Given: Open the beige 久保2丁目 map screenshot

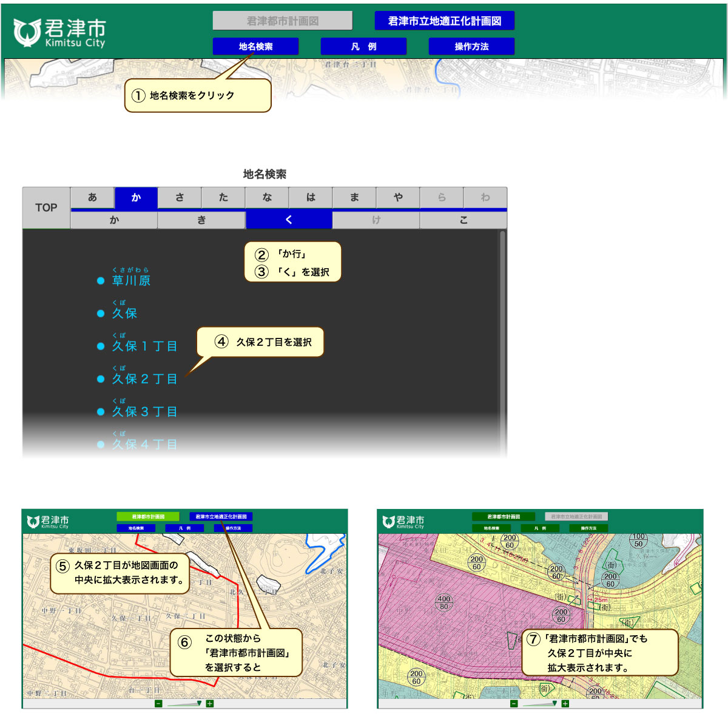Looking at the screenshot, I should tap(184, 608).
